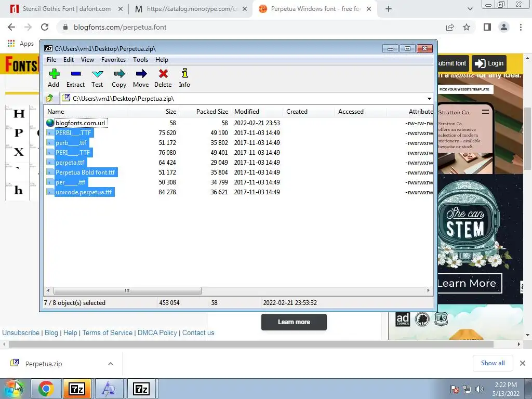
Task: Select Perpetua Bold font.ttf file
Action: click(85, 172)
